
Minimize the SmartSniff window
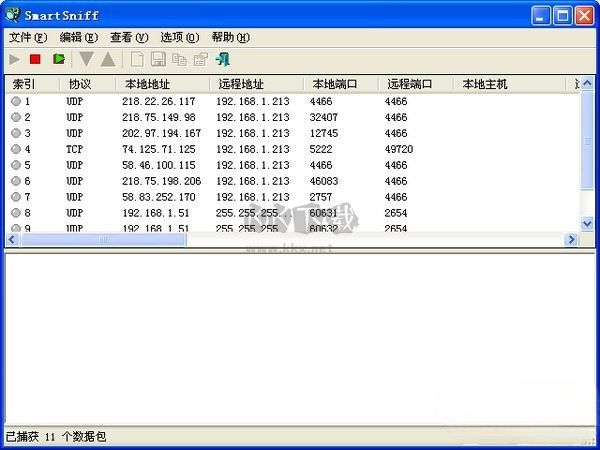[x=541, y=16]
